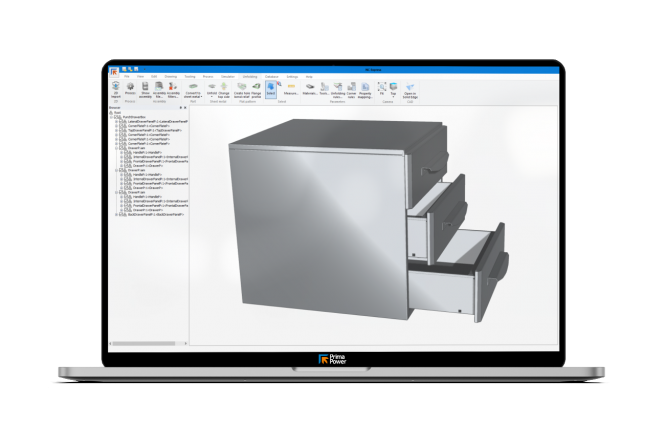
Task: Click the 2D Import ribbon icon
Action: [116, 88]
